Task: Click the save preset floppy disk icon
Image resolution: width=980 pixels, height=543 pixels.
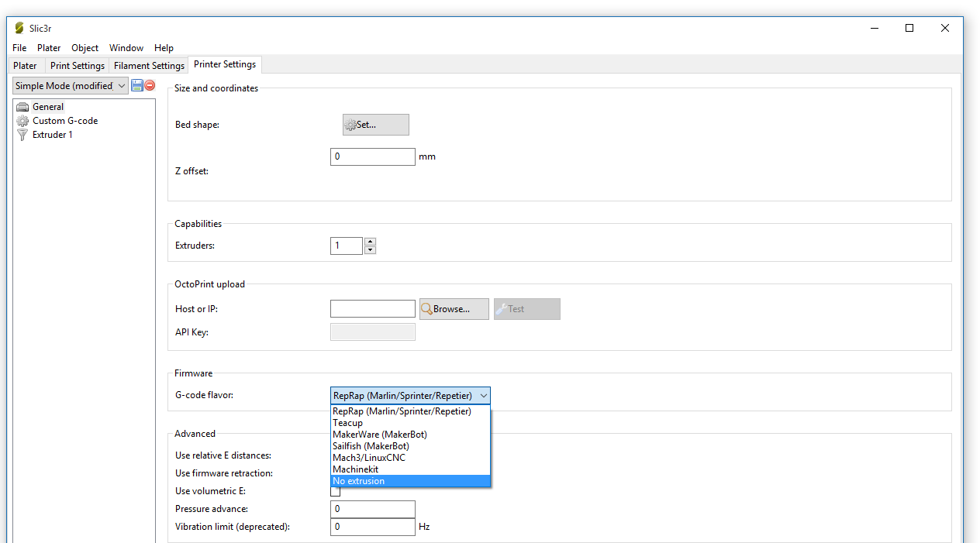Action: pyautogui.click(x=137, y=85)
